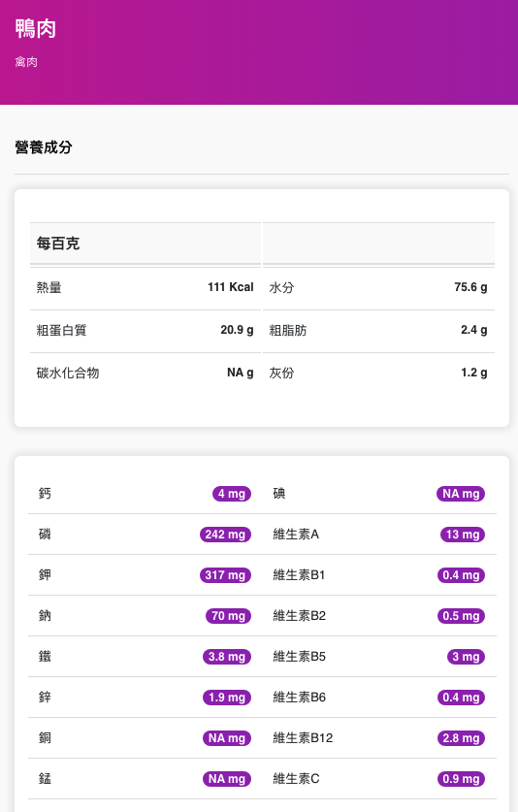
Task: Click the 1.2 g ash value
Action: pos(474,373)
